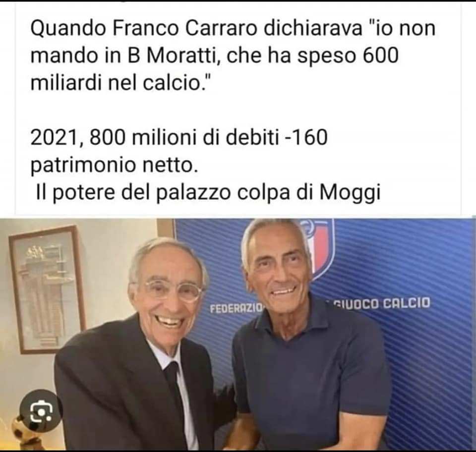Click the '2021, 800 milioni di debiti' line

coord(155,138)
